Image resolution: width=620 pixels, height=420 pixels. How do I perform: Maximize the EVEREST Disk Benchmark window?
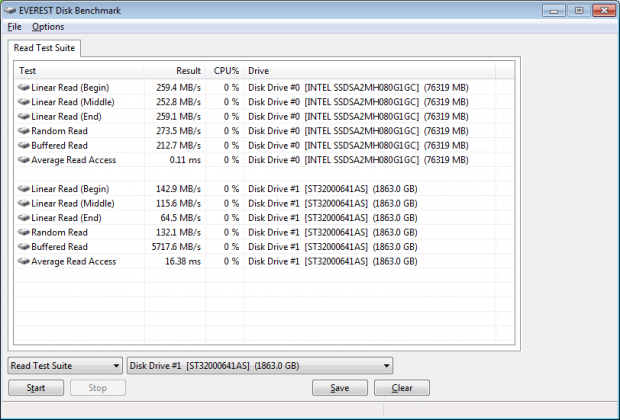(x=579, y=10)
